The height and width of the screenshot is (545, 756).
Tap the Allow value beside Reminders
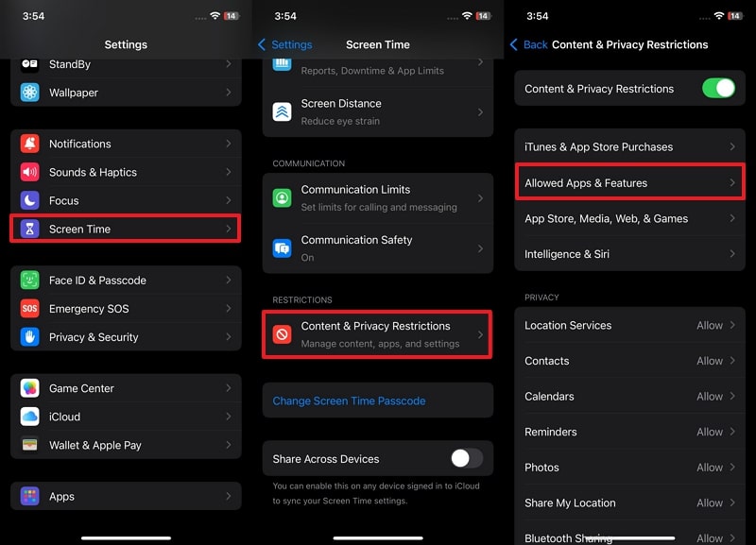710,432
